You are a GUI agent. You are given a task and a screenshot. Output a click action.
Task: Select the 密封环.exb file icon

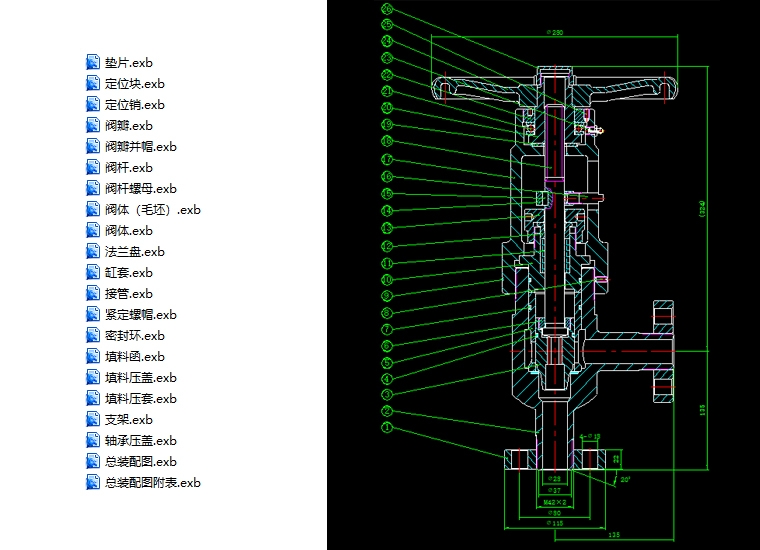point(93,336)
